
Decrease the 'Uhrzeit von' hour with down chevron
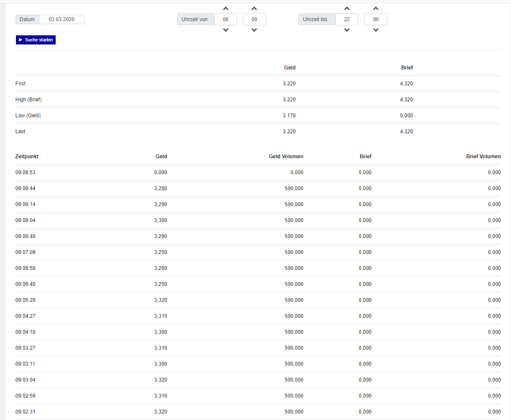[x=226, y=30]
